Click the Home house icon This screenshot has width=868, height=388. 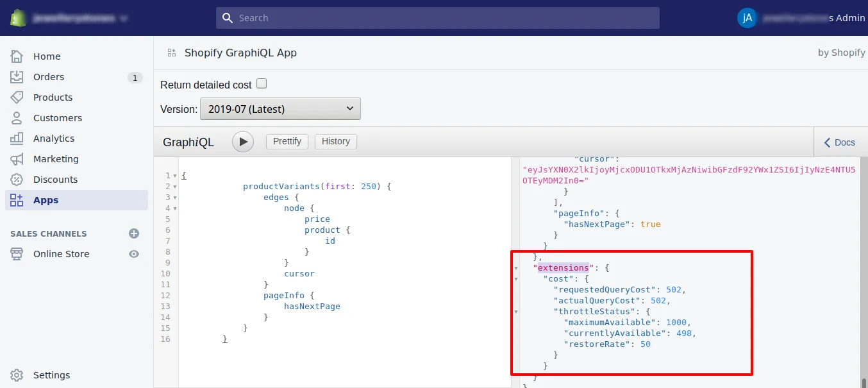[17, 56]
